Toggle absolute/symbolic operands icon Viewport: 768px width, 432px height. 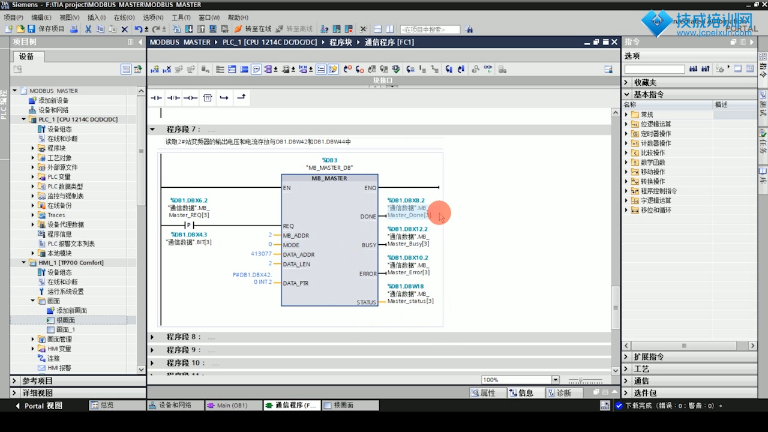tap(268, 70)
